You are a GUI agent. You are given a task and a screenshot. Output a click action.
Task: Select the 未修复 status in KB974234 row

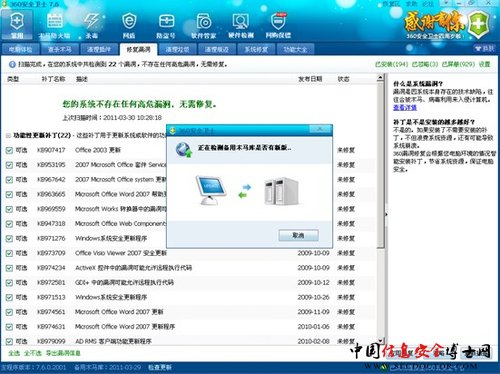click(x=346, y=268)
